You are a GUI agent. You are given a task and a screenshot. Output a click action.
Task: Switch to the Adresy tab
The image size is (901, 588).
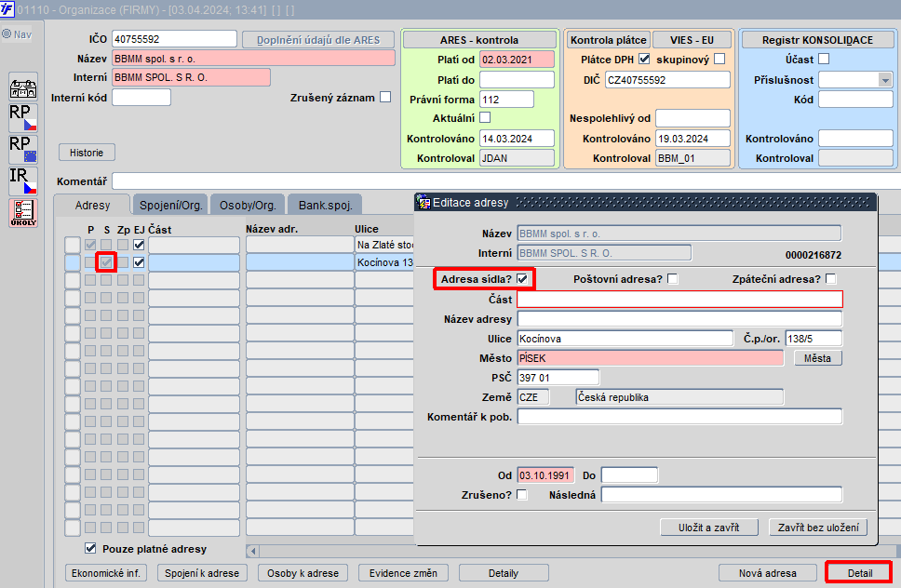tap(92, 205)
